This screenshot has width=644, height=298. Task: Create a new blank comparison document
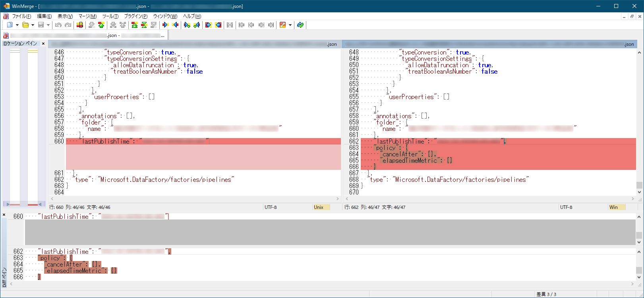10,25
